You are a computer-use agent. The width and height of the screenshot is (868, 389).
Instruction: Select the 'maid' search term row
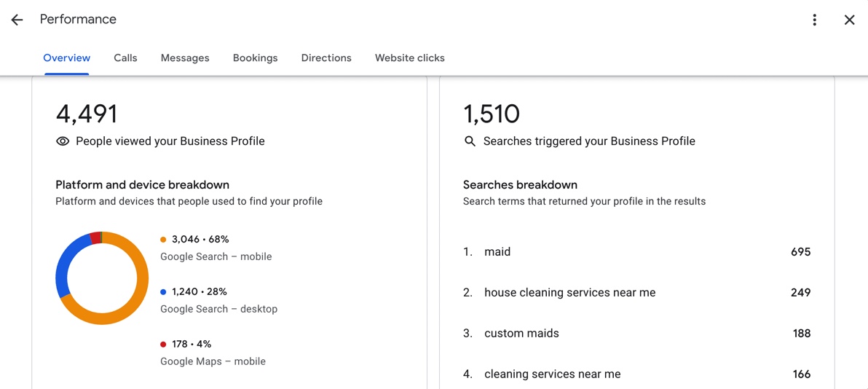[x=636, y=252]
